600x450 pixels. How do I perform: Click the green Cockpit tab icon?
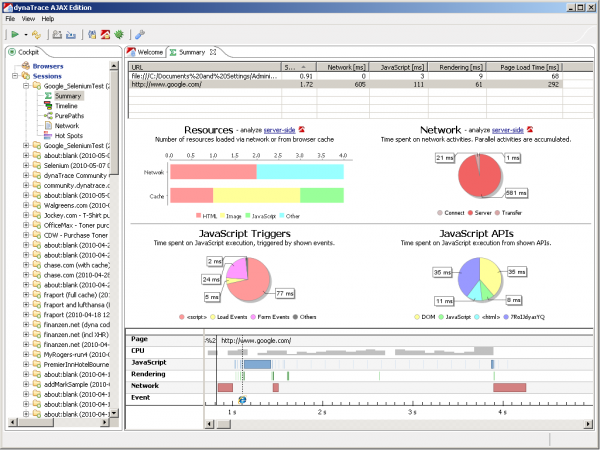pos(12,52)
